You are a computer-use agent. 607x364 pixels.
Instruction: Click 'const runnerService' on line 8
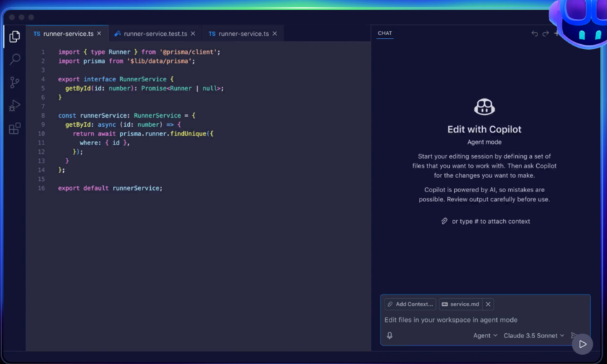(x=93, y=115)
